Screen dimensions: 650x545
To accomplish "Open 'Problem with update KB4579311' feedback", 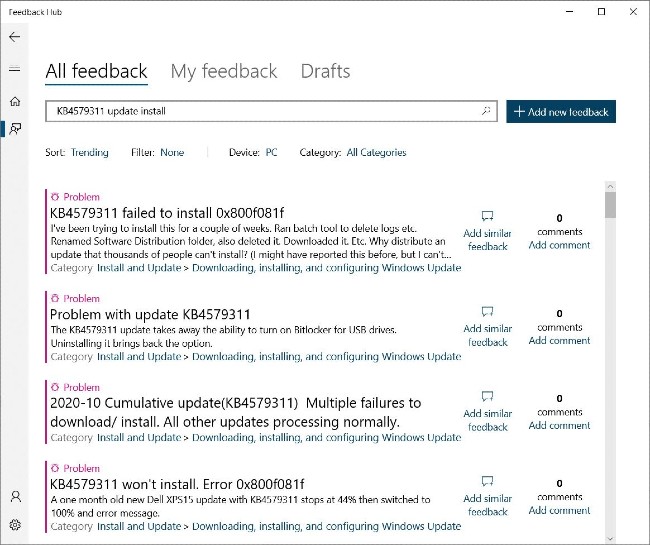I will pyautogui.click(x=150, y=315).
